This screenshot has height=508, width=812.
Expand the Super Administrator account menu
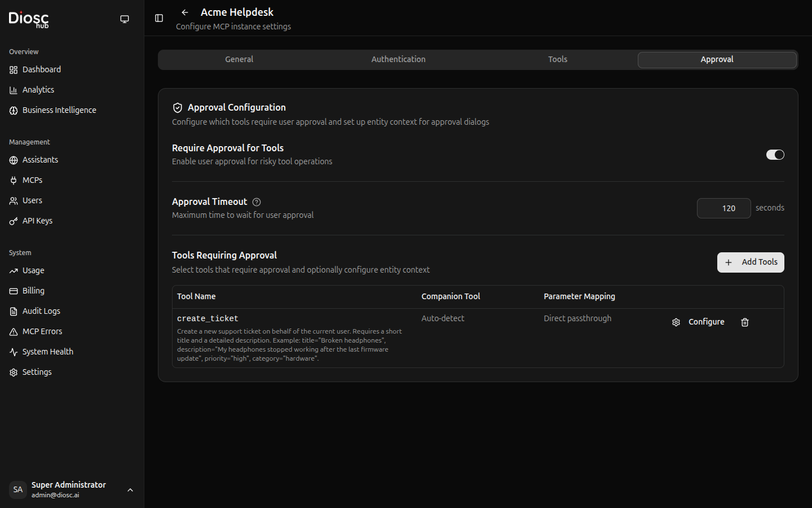(x=130, y=490)
